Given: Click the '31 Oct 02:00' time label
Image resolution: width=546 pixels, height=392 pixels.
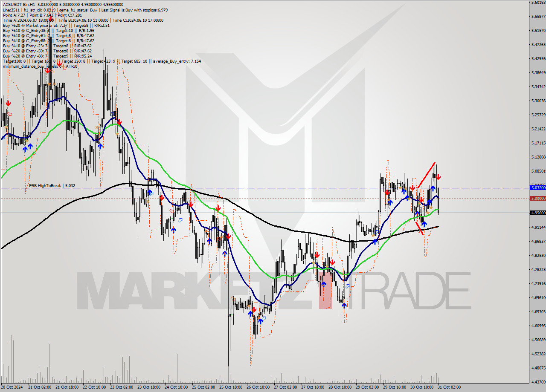Looking at the screenshot, I should pos(449,387).
